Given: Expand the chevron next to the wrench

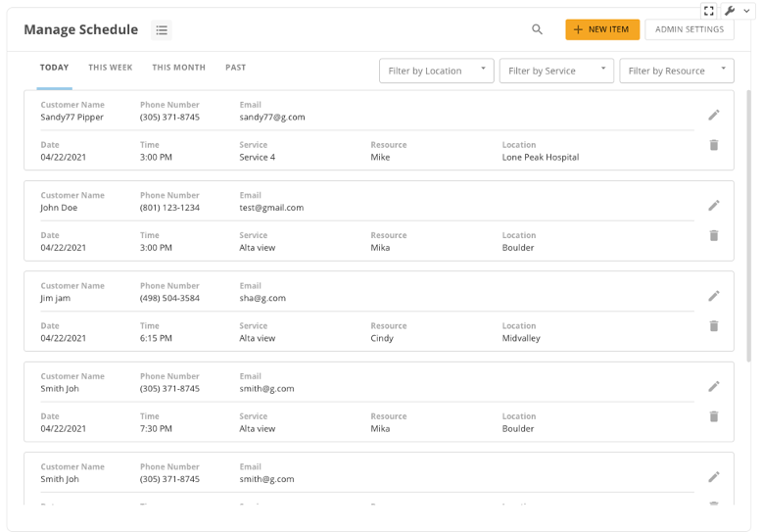Looking at the screenshot, I should (746, 11).
